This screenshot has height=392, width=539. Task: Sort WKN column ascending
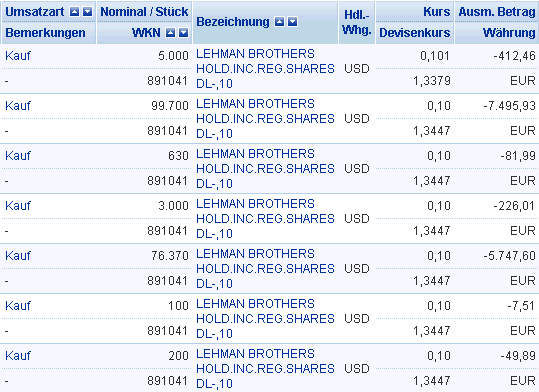pyautogui.click(x=170, y=33)
